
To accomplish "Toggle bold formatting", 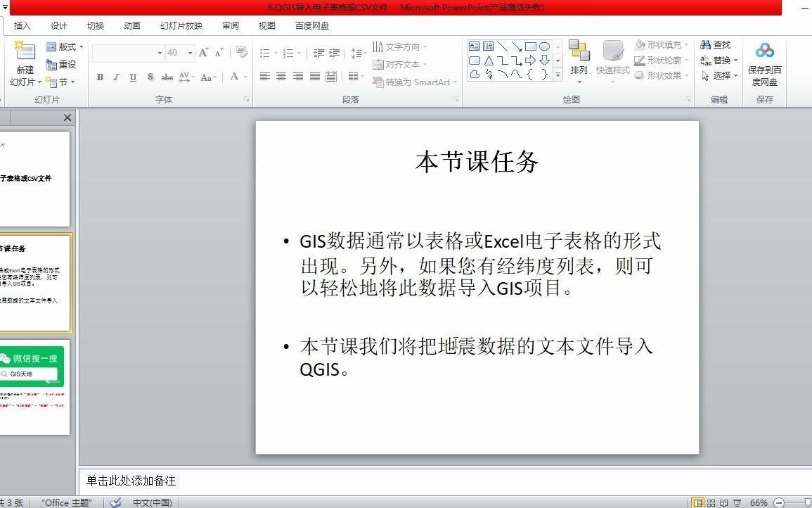I will click(100, 77).
